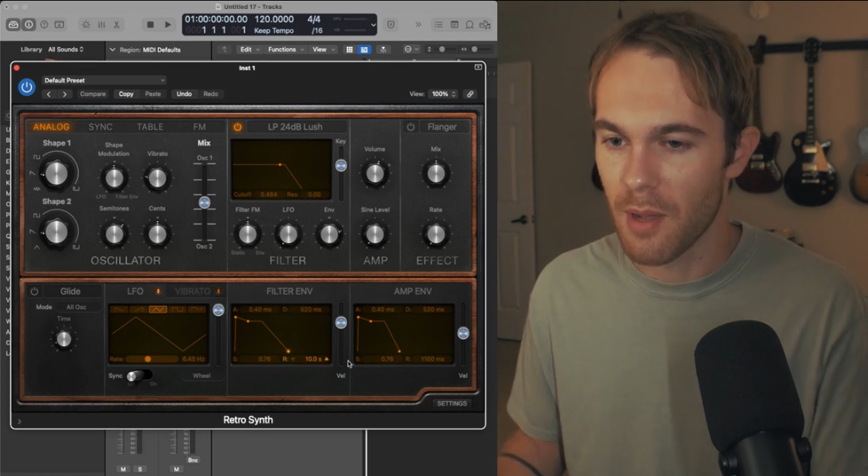Select the TABLE oscillator tab
This screenshot has width=868, height=476.
(150, 127)
